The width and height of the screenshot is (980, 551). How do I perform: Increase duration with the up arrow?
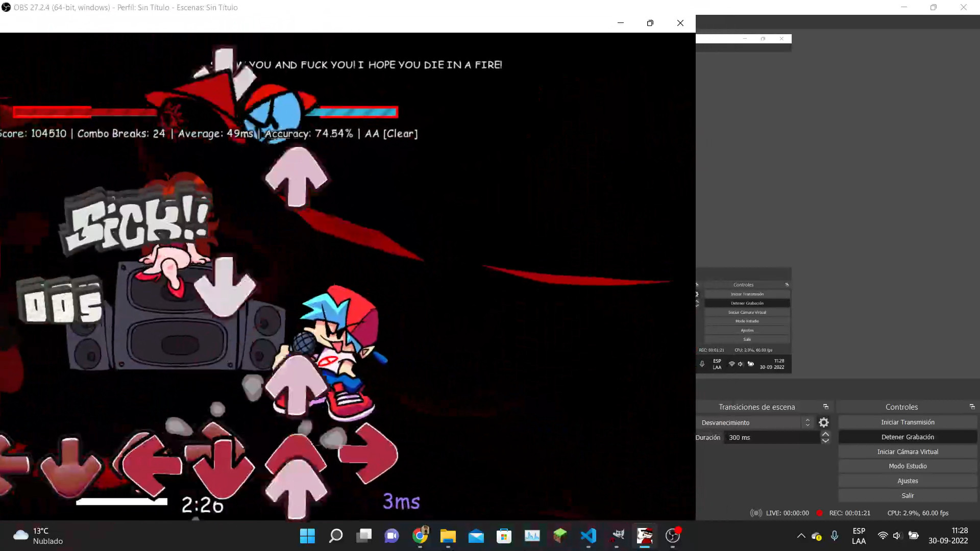[x=825, y=434]
